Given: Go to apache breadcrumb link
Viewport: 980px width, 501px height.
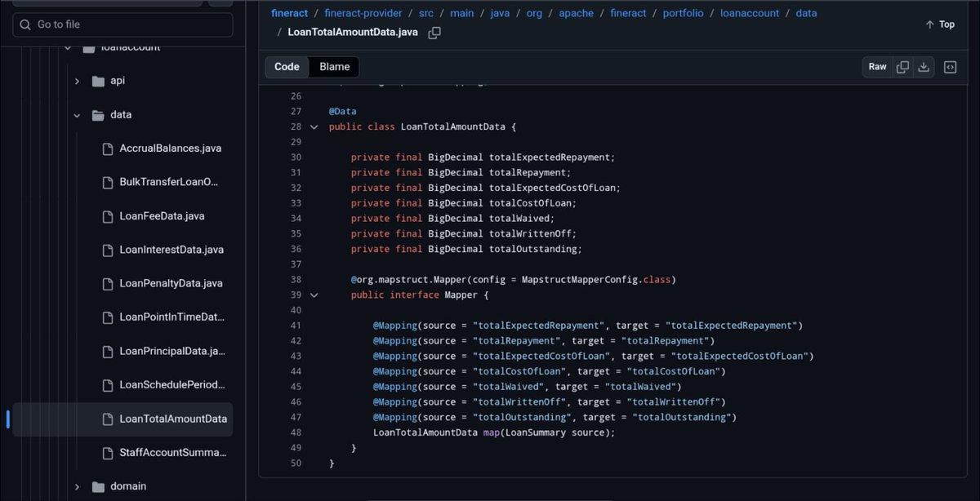Looking at the screenshot, I should point(577,13).
